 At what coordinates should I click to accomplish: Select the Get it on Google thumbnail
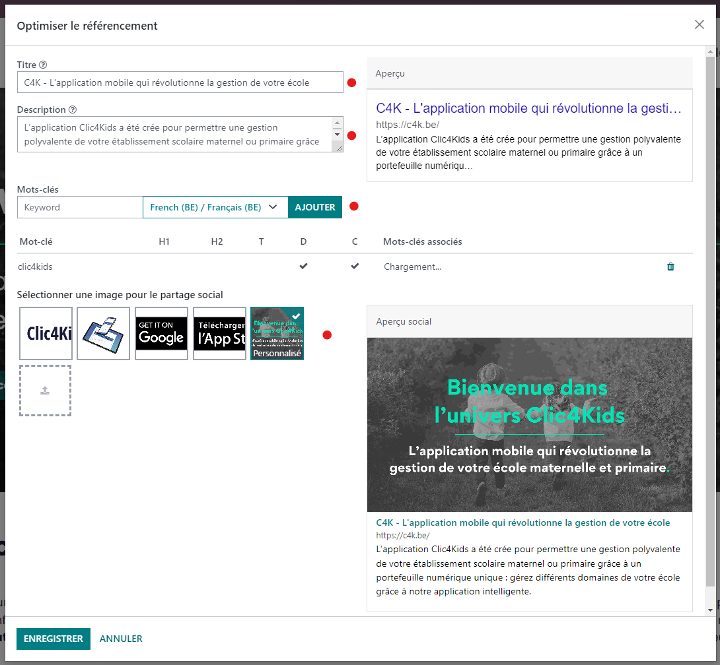pyautogui.click(x=161, y=333)
